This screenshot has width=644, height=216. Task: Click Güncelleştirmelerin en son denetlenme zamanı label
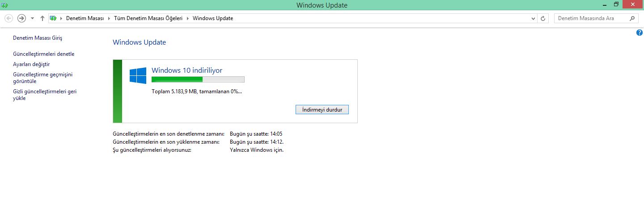pos(169,133)
